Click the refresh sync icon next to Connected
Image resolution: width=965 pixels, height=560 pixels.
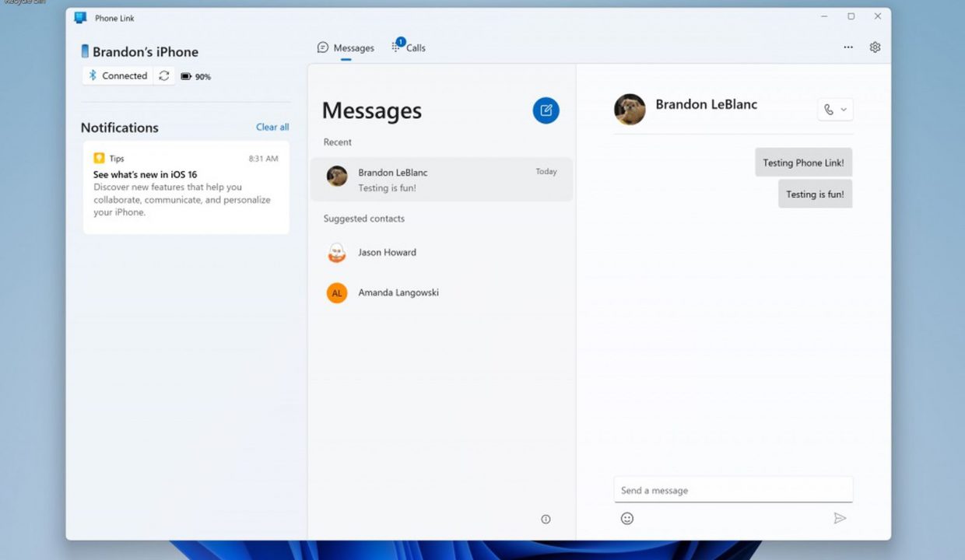pos(164,75)
